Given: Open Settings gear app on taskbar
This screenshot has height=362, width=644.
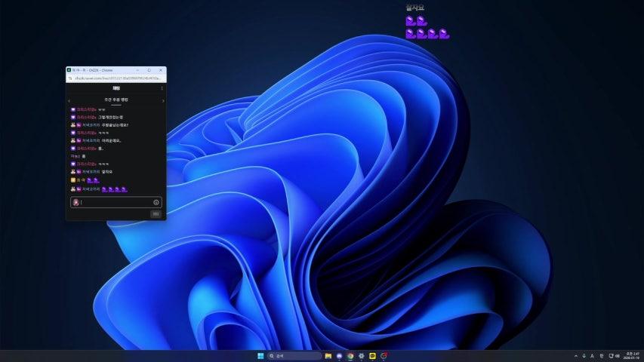Looking at the screenshot, I should 362,356.
